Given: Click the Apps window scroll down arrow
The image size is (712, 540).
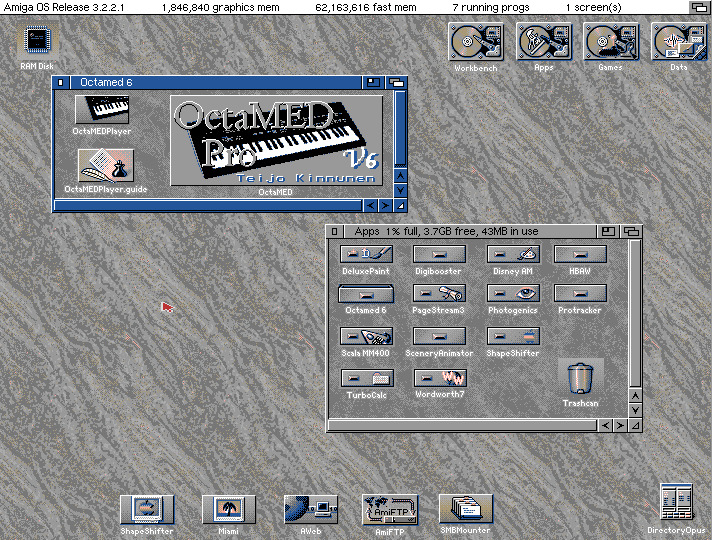Looking at the screenshot, I should click(x=635, y=411).
